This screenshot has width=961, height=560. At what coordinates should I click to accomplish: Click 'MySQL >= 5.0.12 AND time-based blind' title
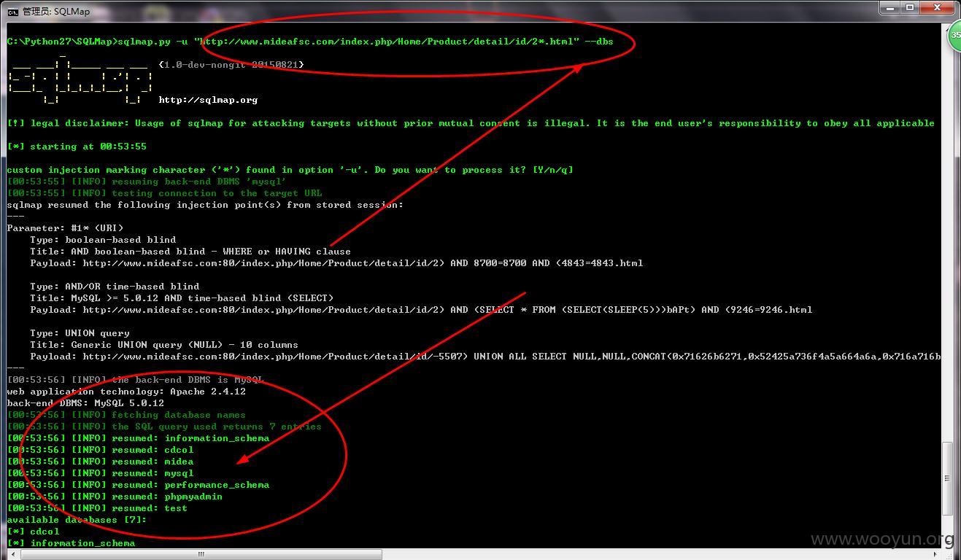pyautogui.click(x=182, y=298)
